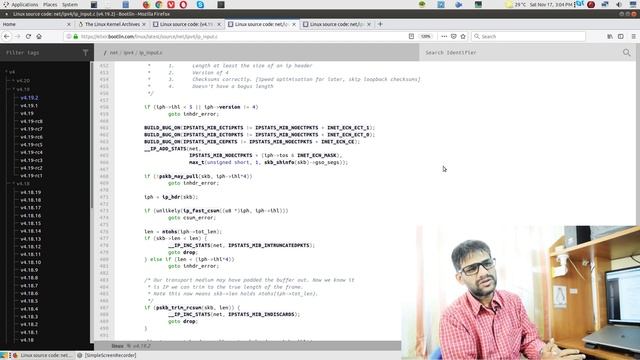Toggle the Firefox sidebar icon
Viewport: 640px width, 360px height.
[620, 36]
